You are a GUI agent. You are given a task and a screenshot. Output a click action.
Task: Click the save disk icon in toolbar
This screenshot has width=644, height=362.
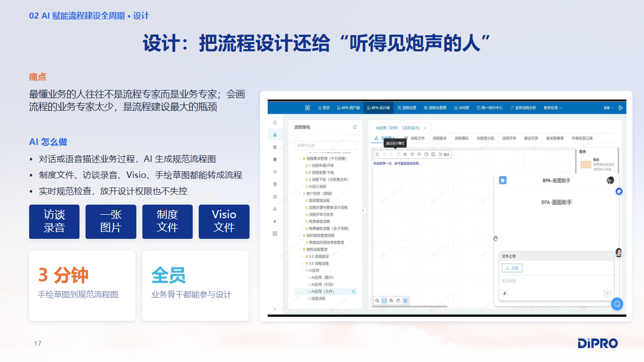433,154
